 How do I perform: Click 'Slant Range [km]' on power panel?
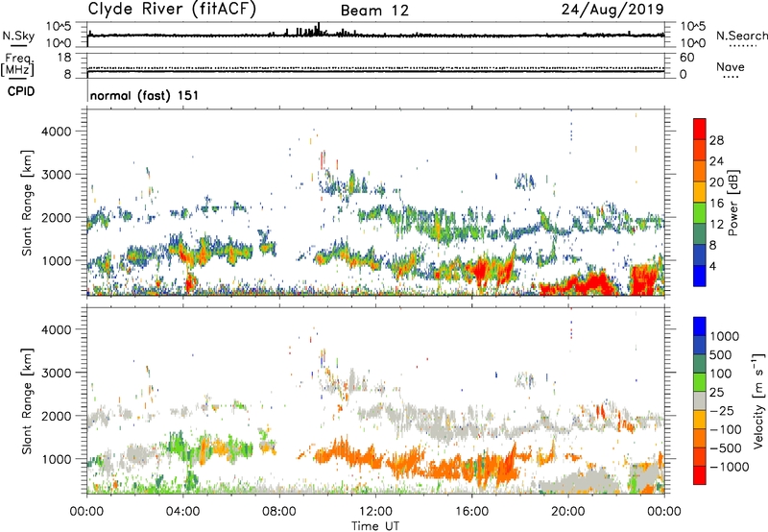(27, 203)
